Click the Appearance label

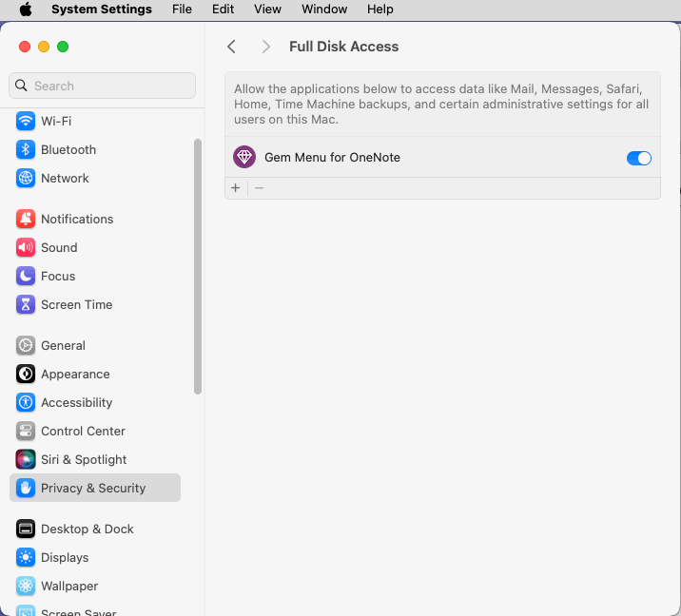pos(75,375)
